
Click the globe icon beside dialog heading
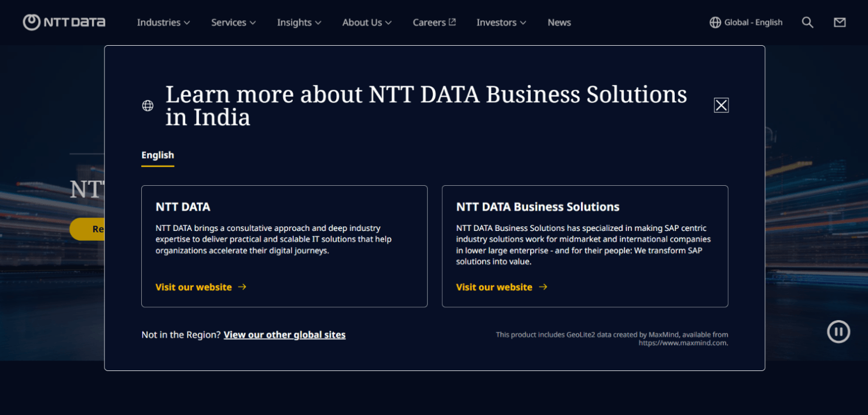coord(148,106)
